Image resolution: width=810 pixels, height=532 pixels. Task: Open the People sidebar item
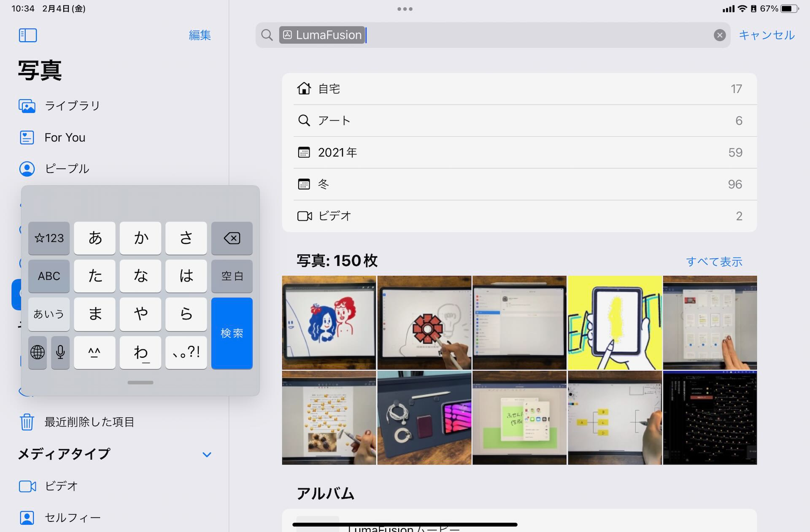click(67, 169)
